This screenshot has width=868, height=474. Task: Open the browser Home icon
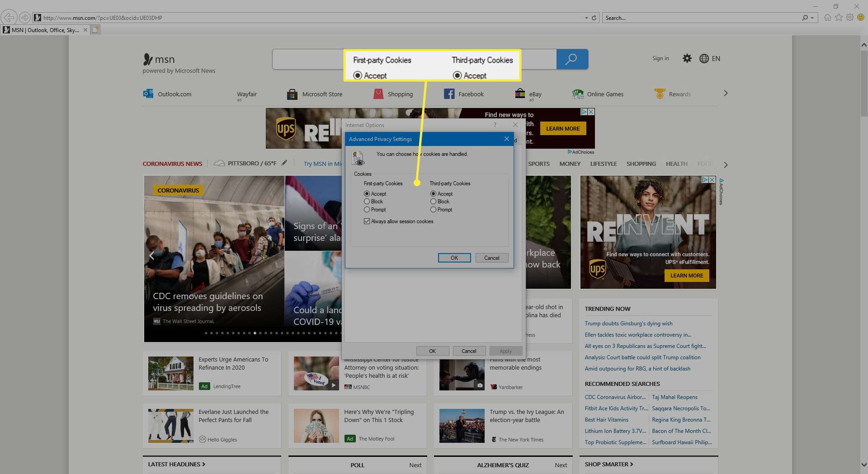coord(827,18)
